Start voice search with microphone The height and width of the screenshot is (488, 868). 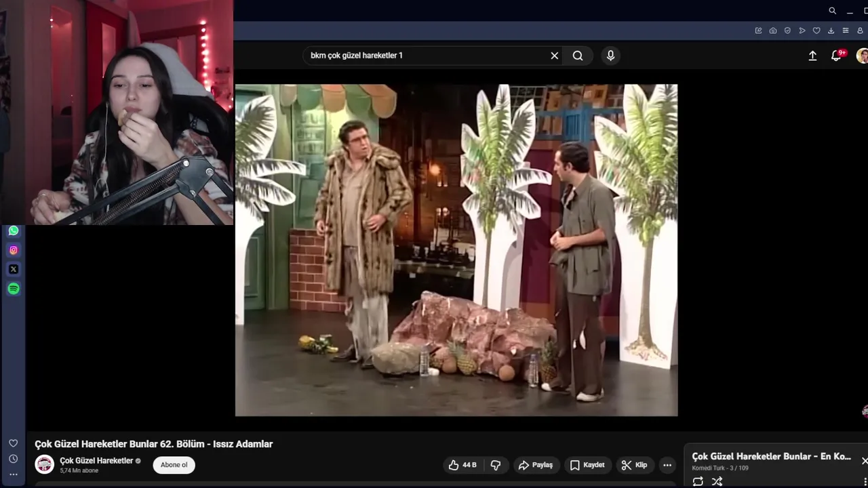610,56
